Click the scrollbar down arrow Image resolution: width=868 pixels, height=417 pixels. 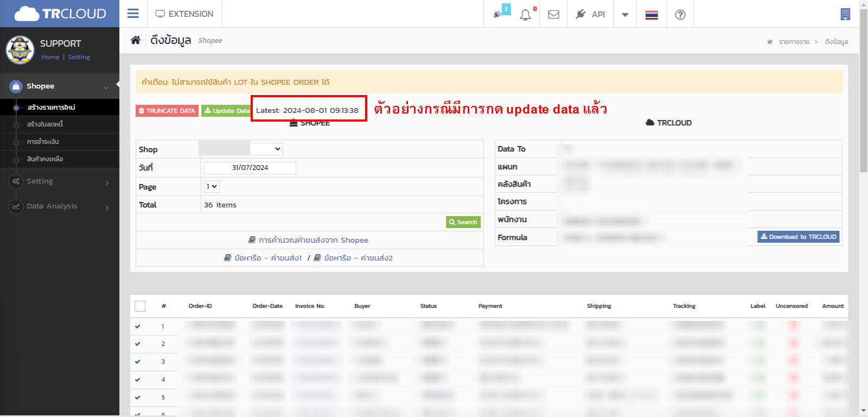click(864, 412)
